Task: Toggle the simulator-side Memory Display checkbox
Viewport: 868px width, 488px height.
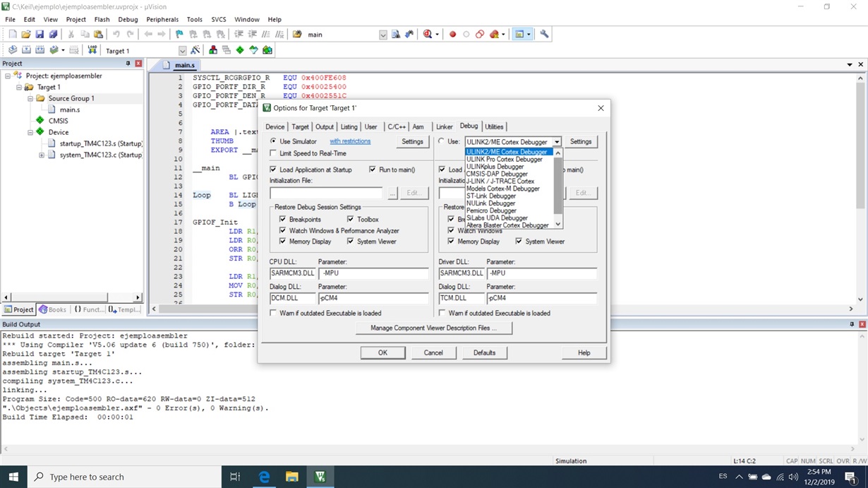Action: 283,242
